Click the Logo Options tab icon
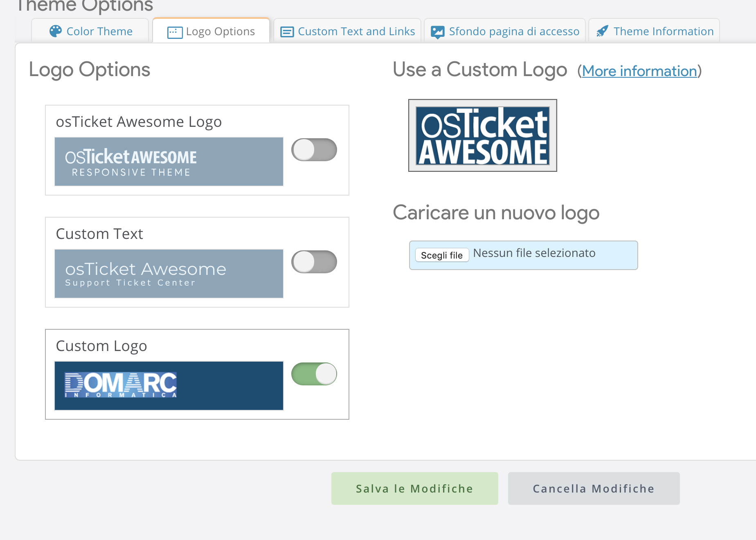The image size is (756, 540). point(175,32)
